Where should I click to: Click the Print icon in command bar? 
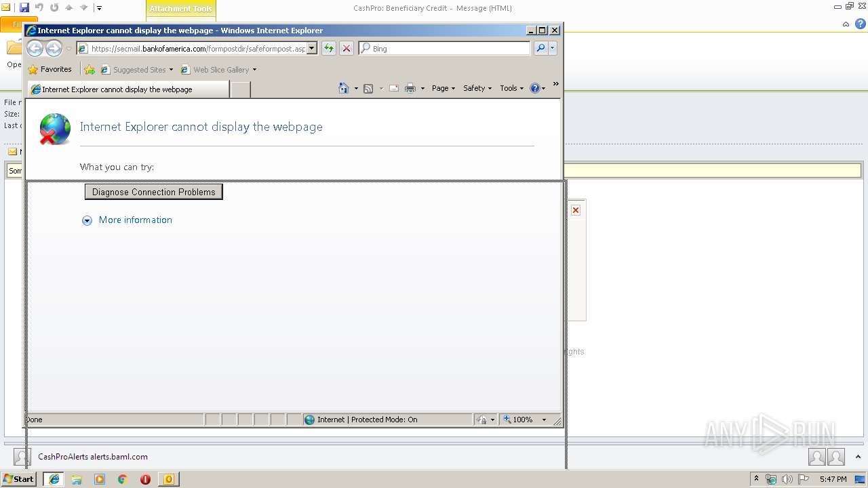(410, 88)
